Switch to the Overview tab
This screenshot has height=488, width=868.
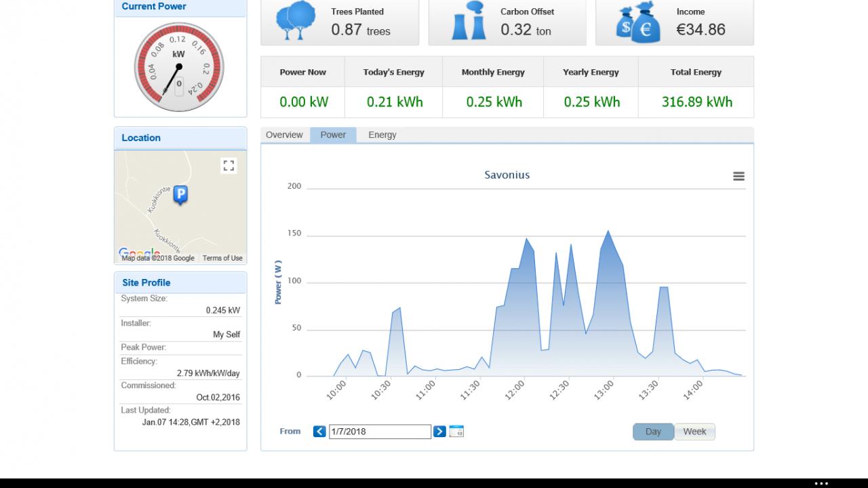point(284,135)
